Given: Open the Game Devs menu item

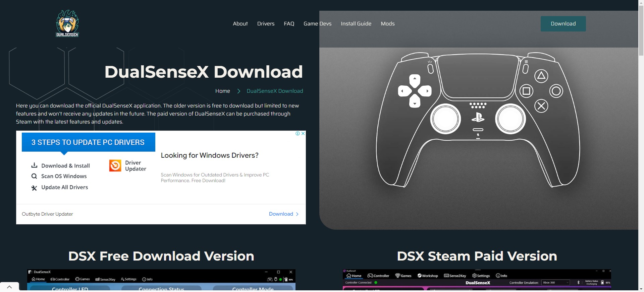Looking at the screenshot, I should [x=317, y=24].
